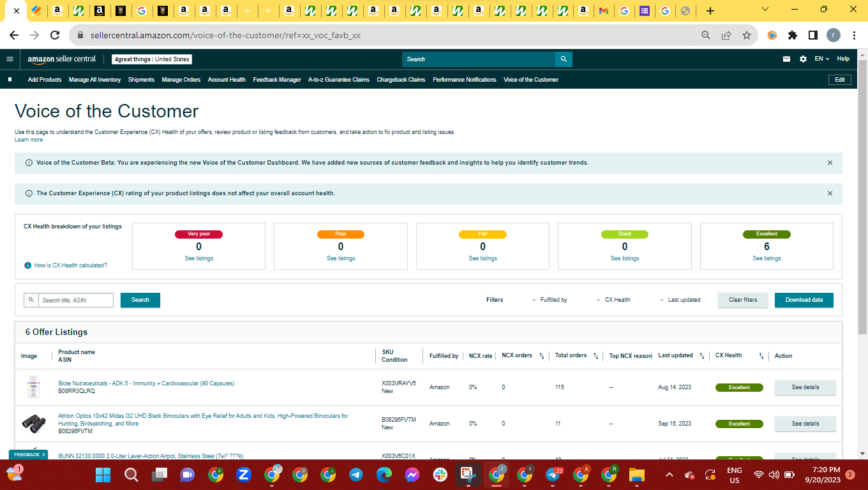868x490 pixels.
Task: Open the Add Products menu item
Action: tap(45, 80)
